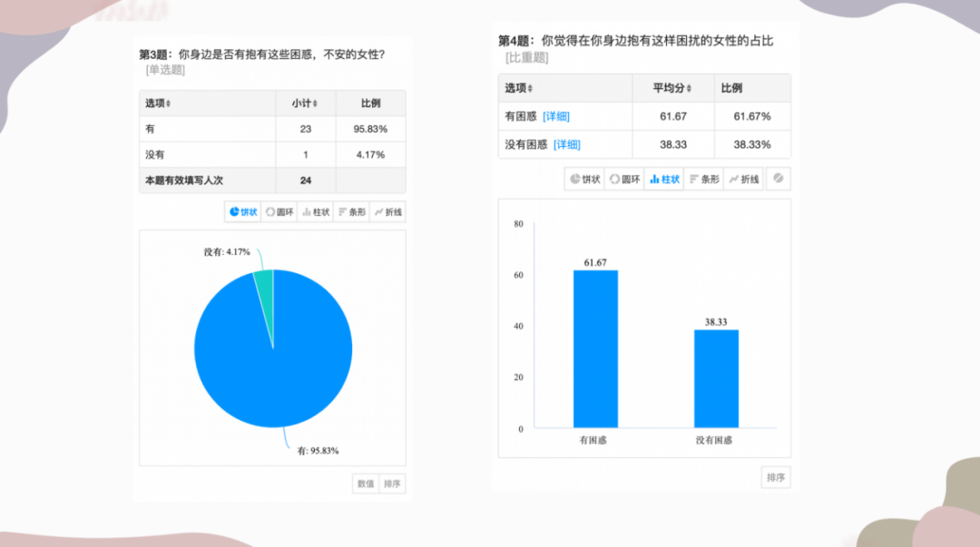980x547 pixels.
Task: Select 折线 line tab under question 4
Action: [x=744, y=179]
